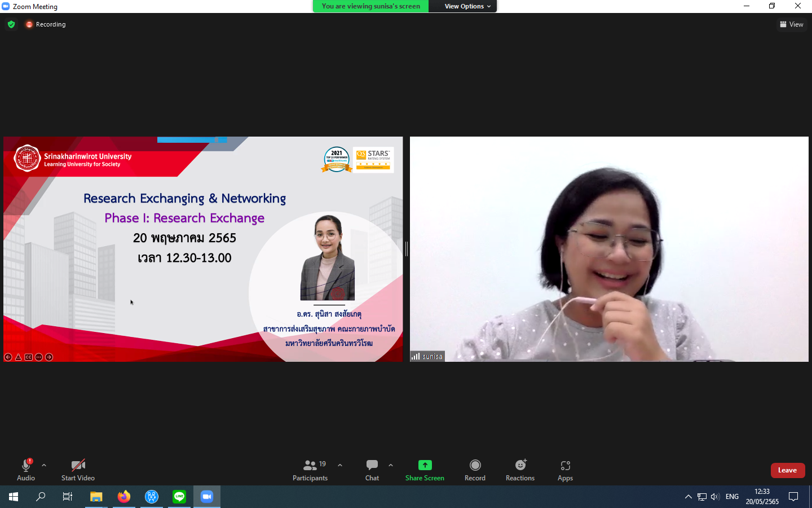Toggle closed captions CC on slide
The image size is (812, 508).
point(29,357)
